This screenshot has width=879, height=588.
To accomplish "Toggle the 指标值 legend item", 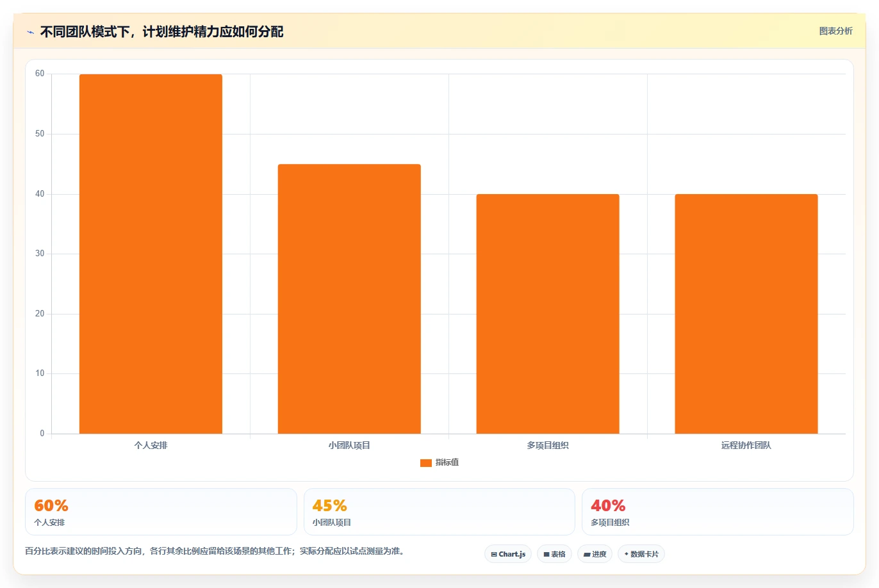I will (x=439, y=462).
